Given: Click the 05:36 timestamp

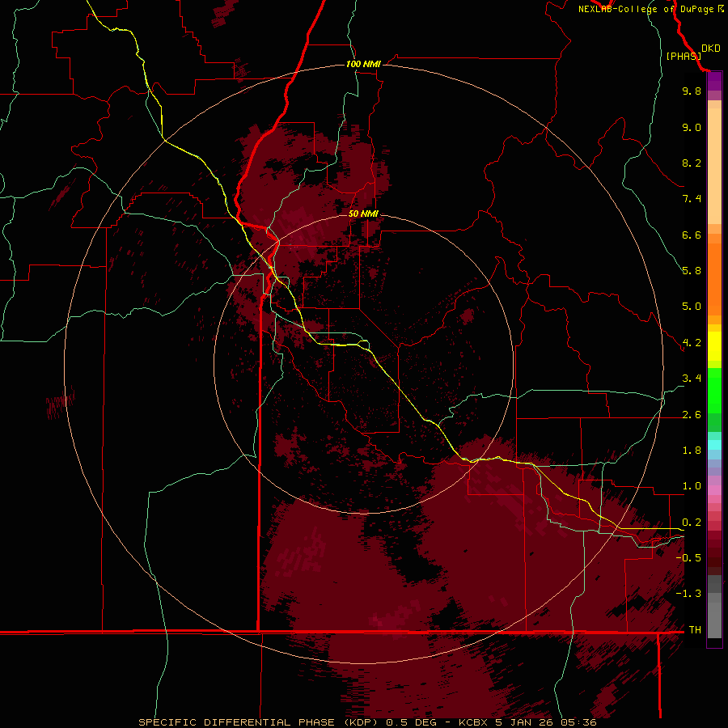Looking at the screenshot, I should tap(578, 722).
